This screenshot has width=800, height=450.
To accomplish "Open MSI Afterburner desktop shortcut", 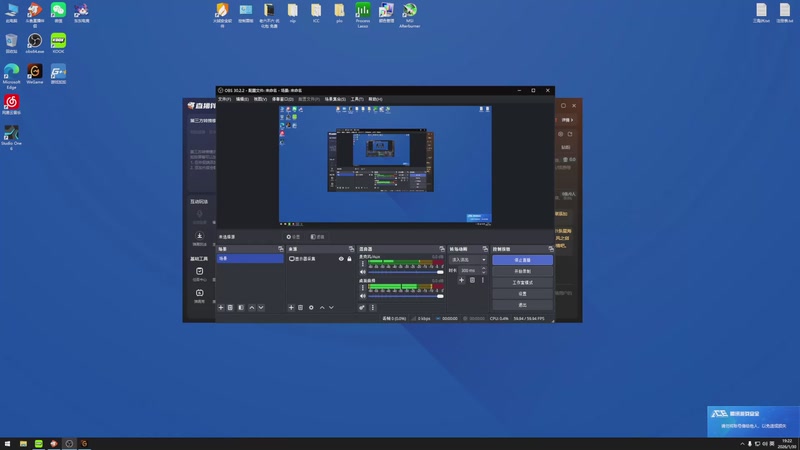I will [410, 15].
